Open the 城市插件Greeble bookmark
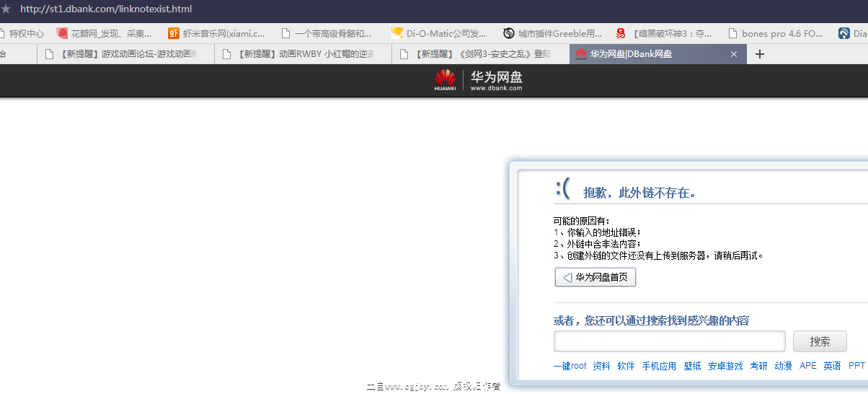 (553, 33)
